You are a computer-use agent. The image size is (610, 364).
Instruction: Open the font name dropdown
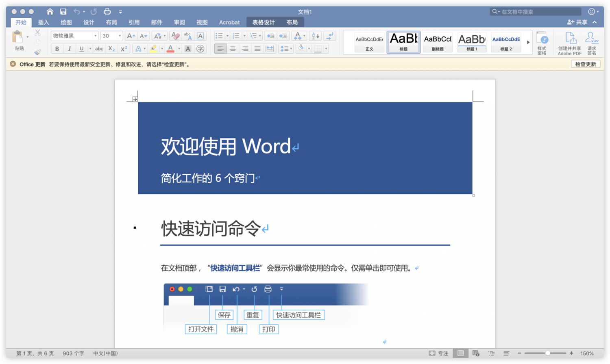[x=95, y=36]
